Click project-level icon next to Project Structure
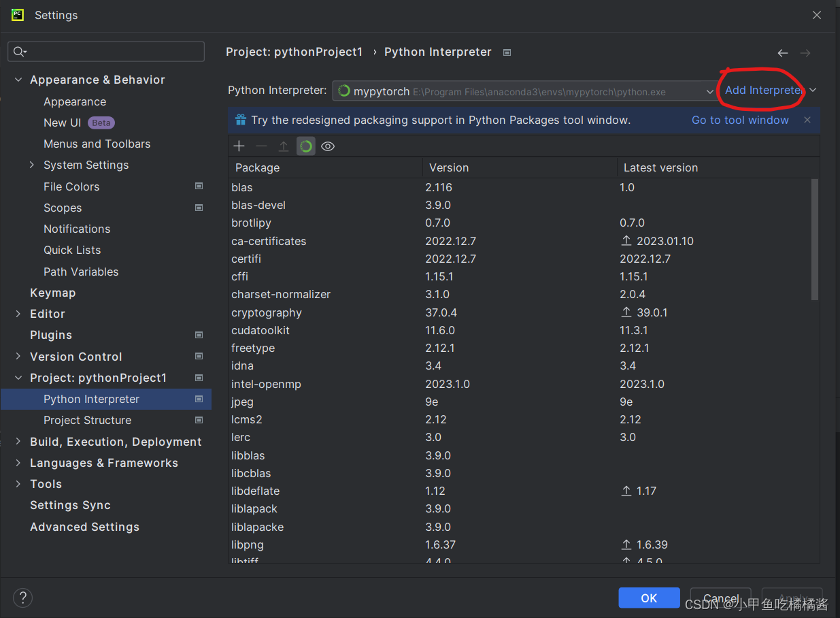Image resolution: width=840 pixels, height=618 pixels. click(x=199, y=420)
